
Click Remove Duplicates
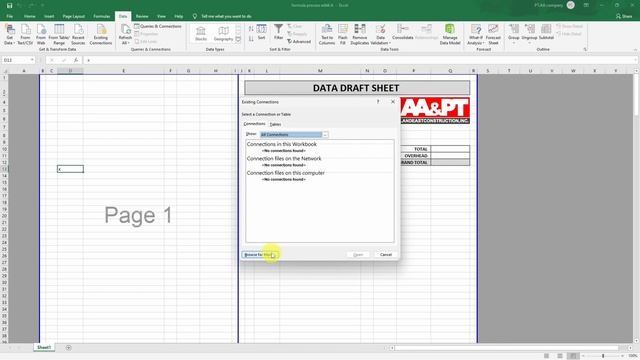tap(360, 34)
